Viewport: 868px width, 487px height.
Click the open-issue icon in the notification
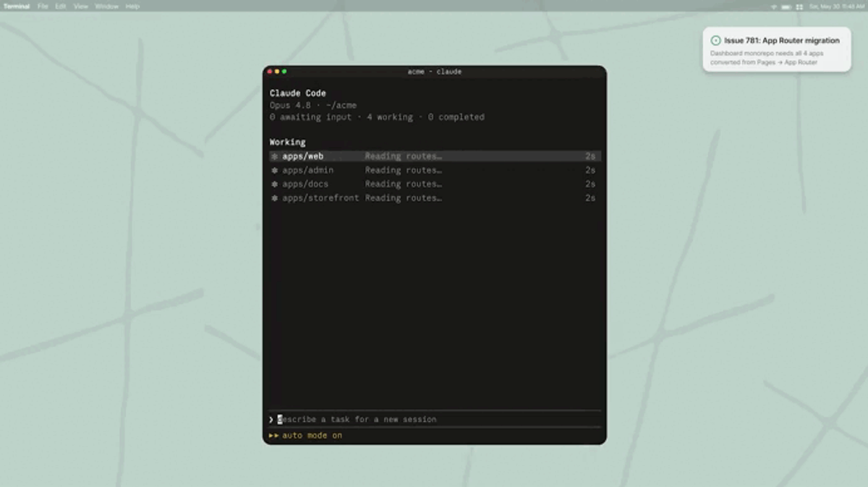point(715,41)
